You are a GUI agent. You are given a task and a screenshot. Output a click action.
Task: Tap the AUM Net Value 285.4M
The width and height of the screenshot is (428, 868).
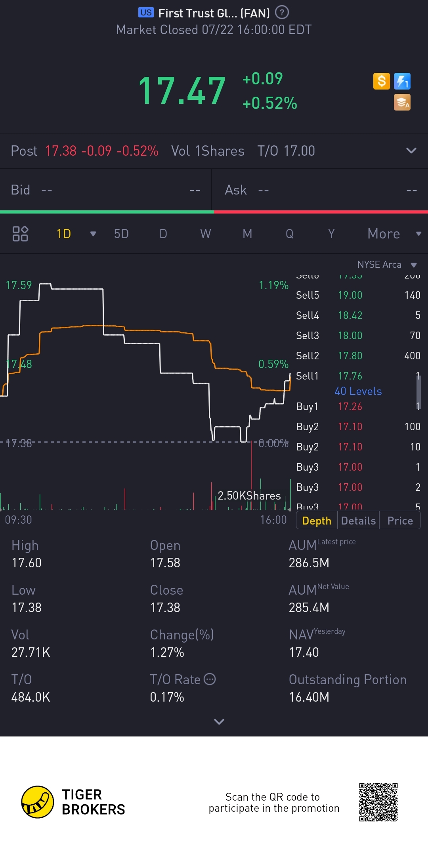click(309, 608)
